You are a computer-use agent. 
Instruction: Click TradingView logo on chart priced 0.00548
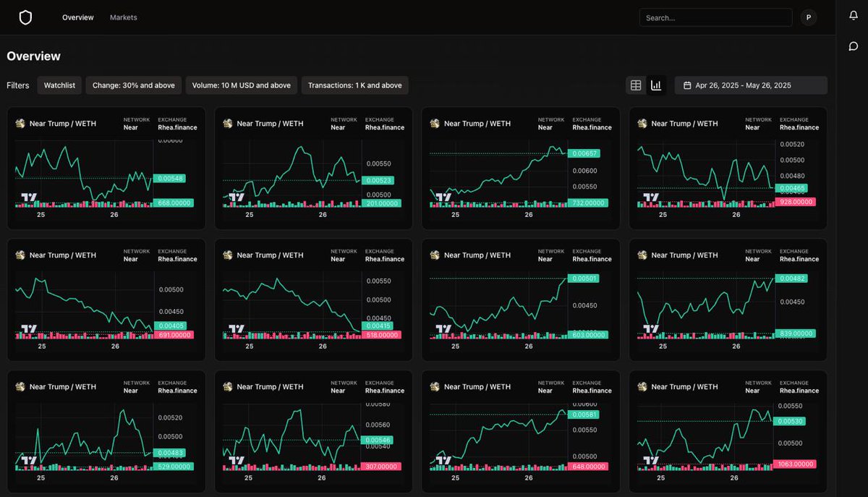tap(29, 197)
